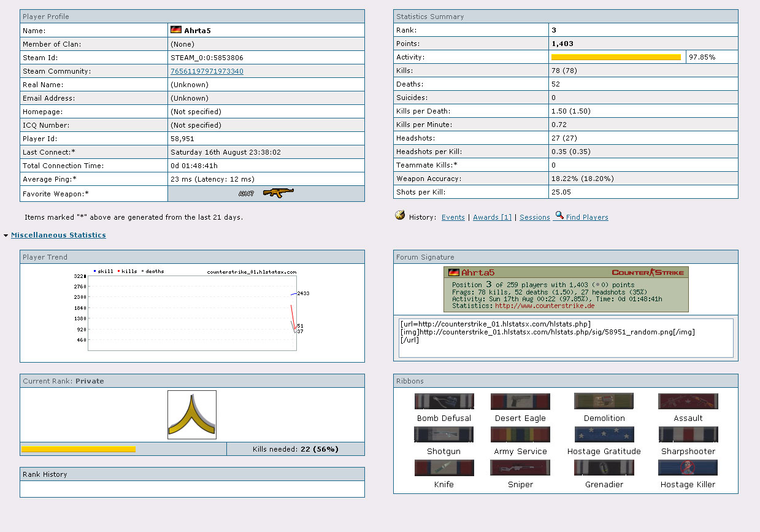View the Awards [1] history link
Image resolution: width=760 pixels, height=532 pixels.
pos(491,217)
